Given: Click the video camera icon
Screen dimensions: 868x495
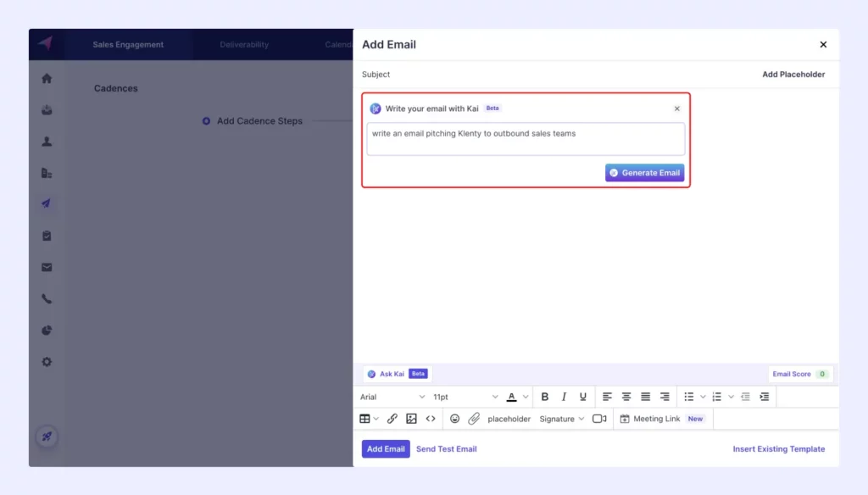Looking at the screenshot, I should click(599, 419).
